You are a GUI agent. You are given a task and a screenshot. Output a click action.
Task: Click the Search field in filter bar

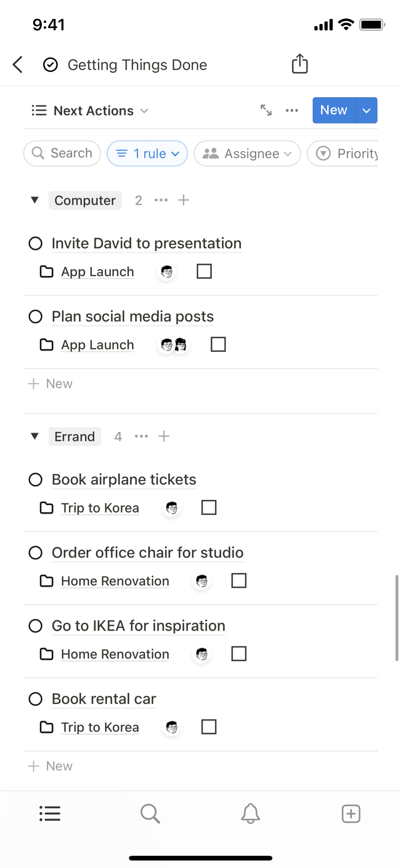62,154
